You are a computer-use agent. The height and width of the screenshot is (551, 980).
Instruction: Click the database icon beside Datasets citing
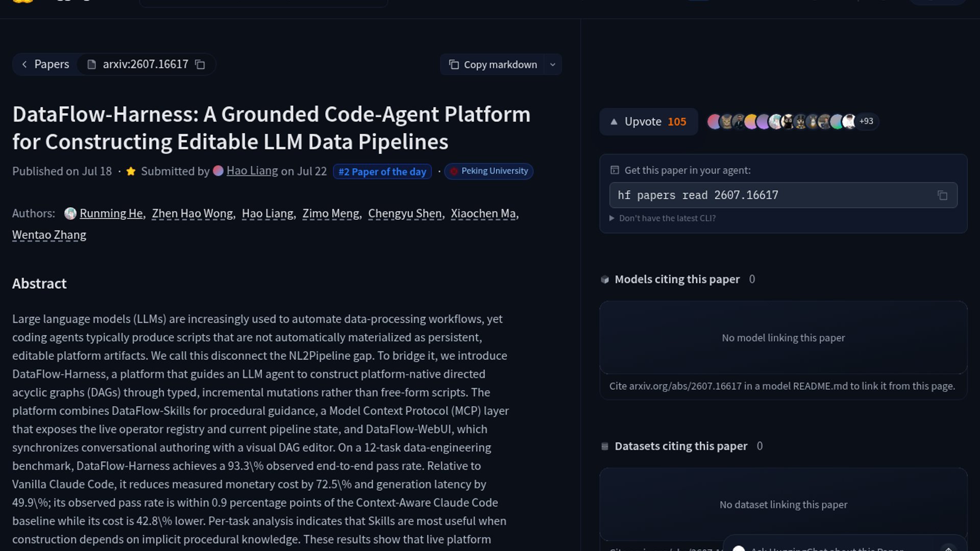click(605, 446)
